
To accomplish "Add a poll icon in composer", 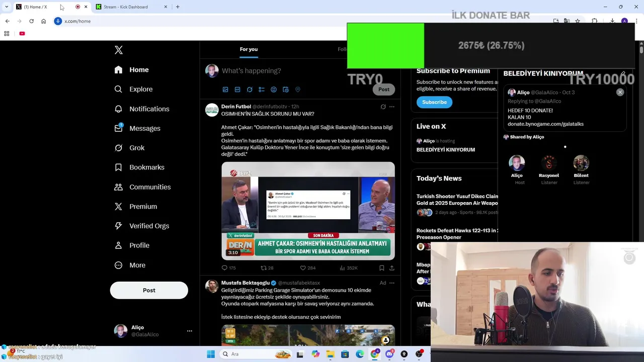I will [x=262, y=89].
